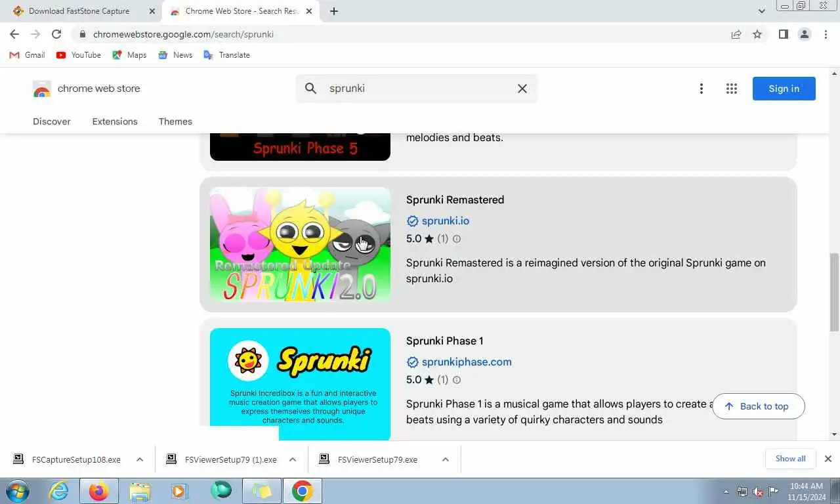Reload the current page
This screenshot has height=504, width=840.
(56, 34)
